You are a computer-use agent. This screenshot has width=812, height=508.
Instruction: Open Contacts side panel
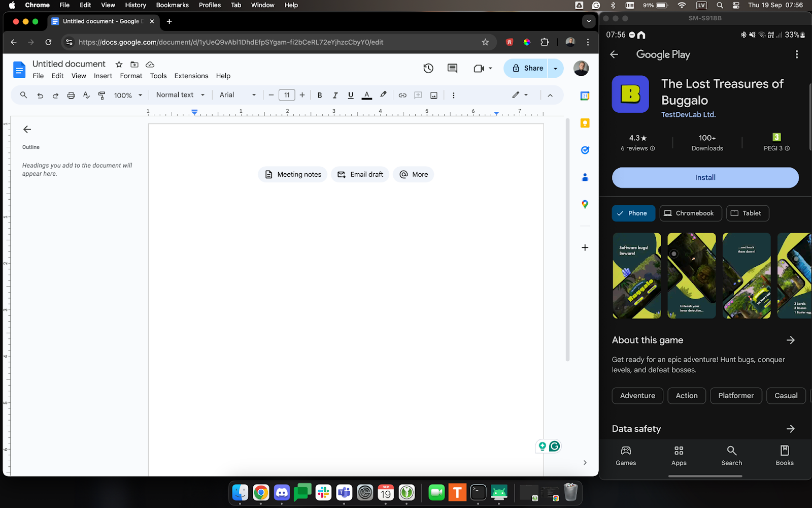(585, 177)
